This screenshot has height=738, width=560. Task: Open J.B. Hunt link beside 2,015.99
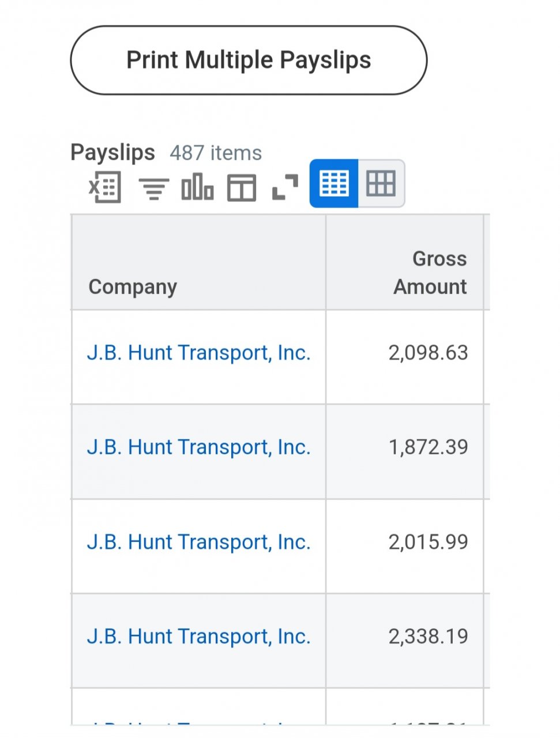click(x=198, y=542)
